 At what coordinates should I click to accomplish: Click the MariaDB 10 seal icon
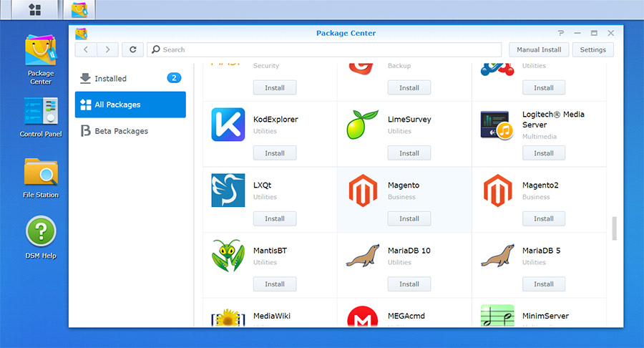click(x=363, y=256)
